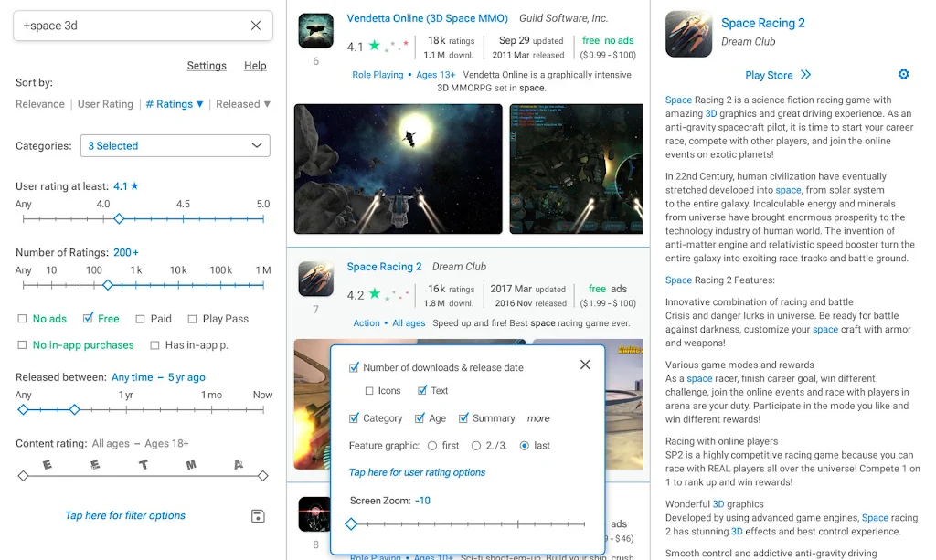Screen dimensions: 936x560
Task: Click Space Racing 2 list app icon
Action: click(x=315, y=279)
